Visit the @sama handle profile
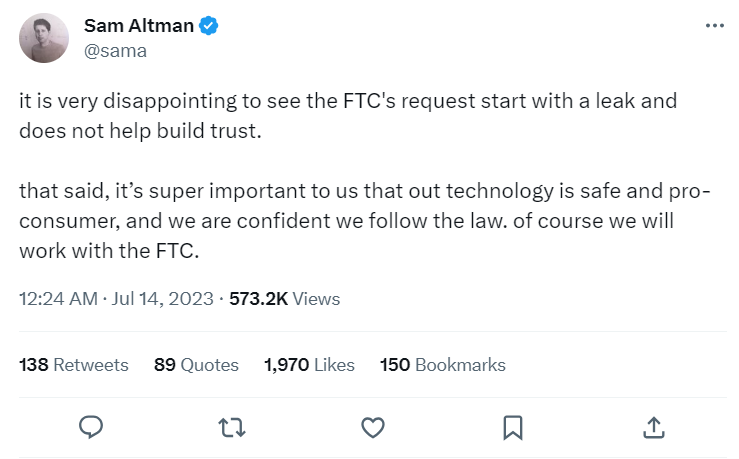The width and height of the screenshot is (739, 459). (115, 50)
